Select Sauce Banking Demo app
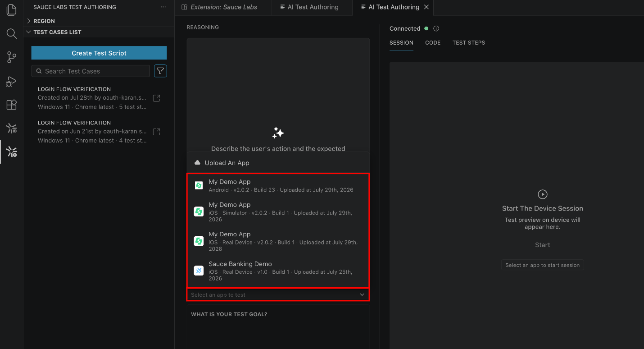 coord(278,271)
